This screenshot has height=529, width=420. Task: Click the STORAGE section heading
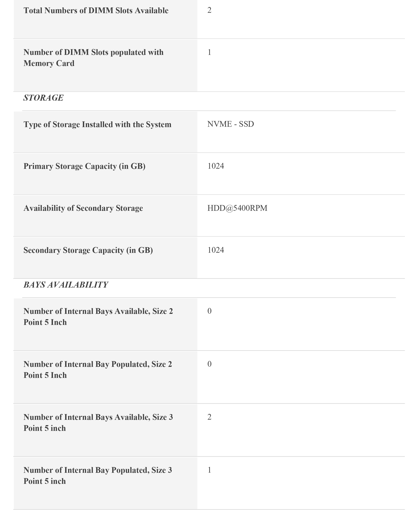(x=43, y=98)
